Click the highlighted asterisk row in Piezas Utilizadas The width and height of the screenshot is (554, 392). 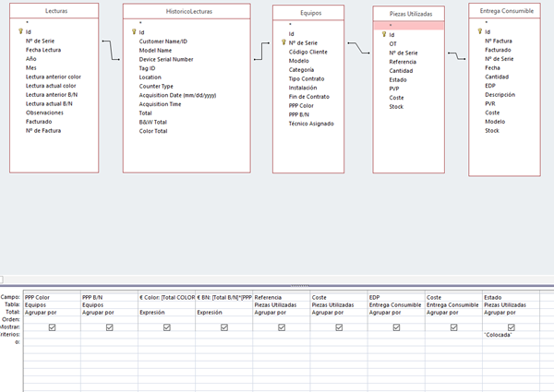click(x=409, y=26)
